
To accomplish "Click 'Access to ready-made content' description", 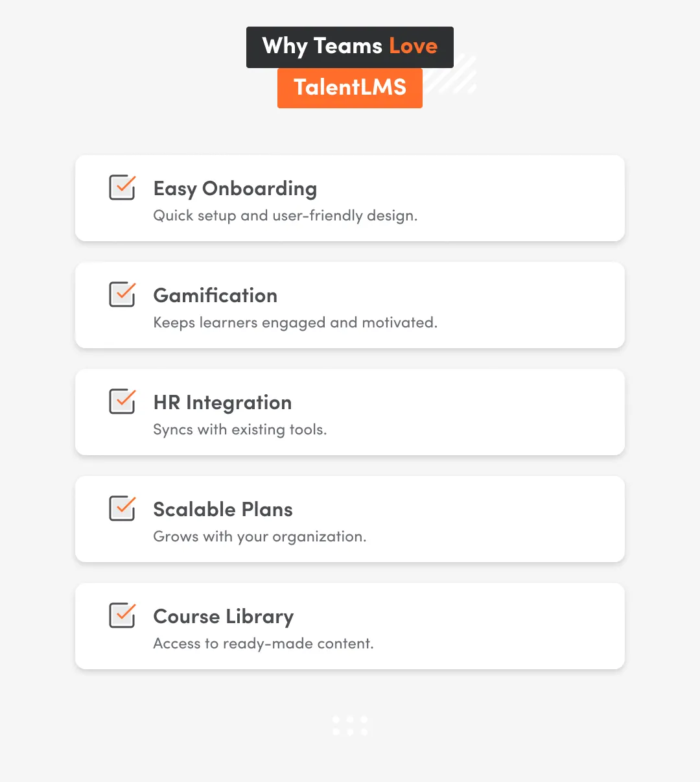I will (x=263, y=644).
